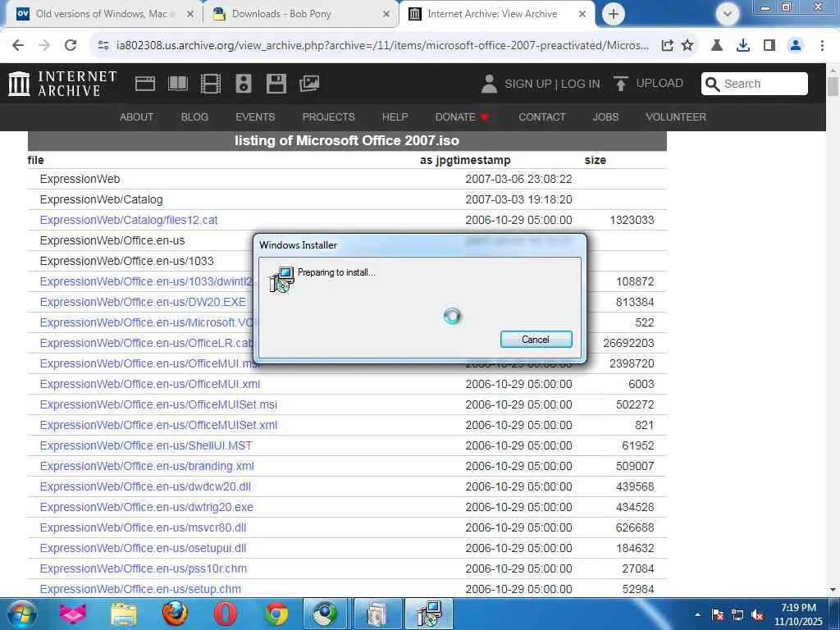This screenshot has width=840, height=630.
Task: Open the osetupui.dll file link
Action: pos(143,548)
